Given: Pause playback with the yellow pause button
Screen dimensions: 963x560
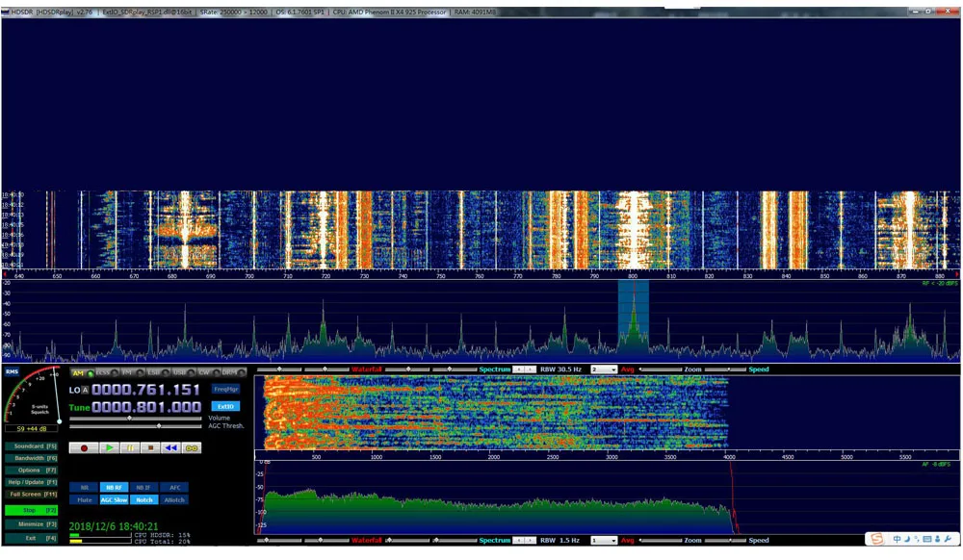Looking at the screenshot, I should 130,447.
